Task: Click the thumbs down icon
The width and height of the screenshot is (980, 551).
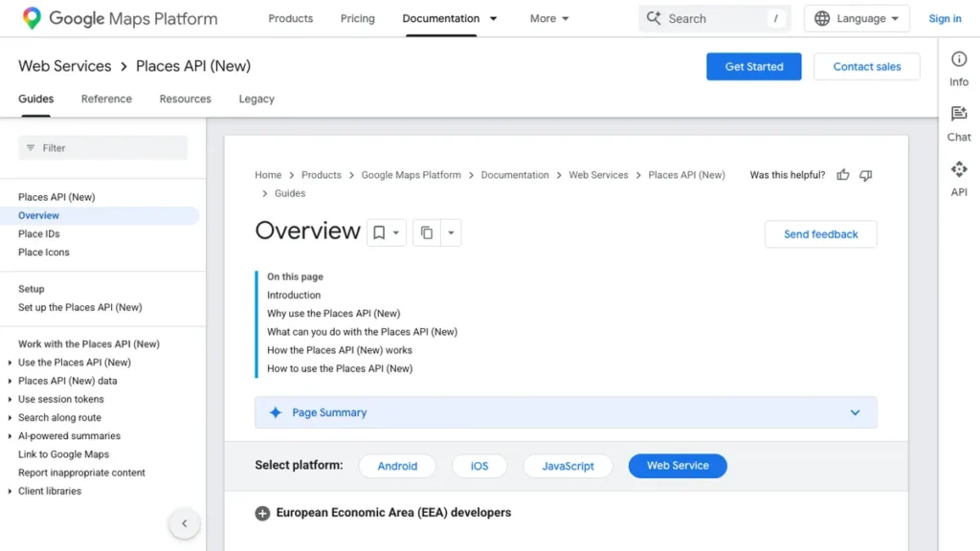Action: [x=865, y=176]
